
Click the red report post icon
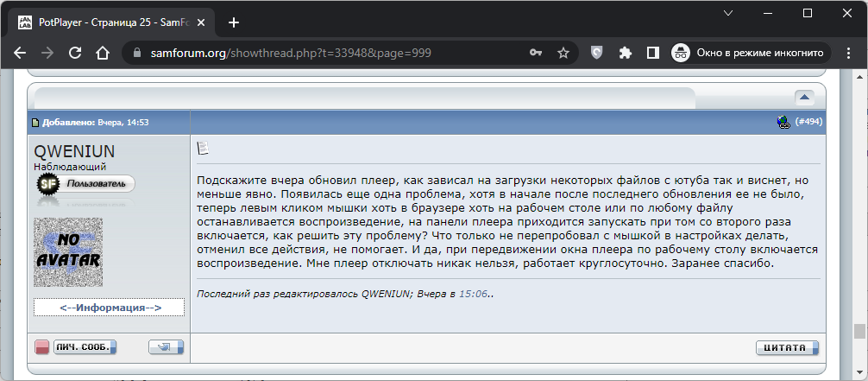click(41, 347)
